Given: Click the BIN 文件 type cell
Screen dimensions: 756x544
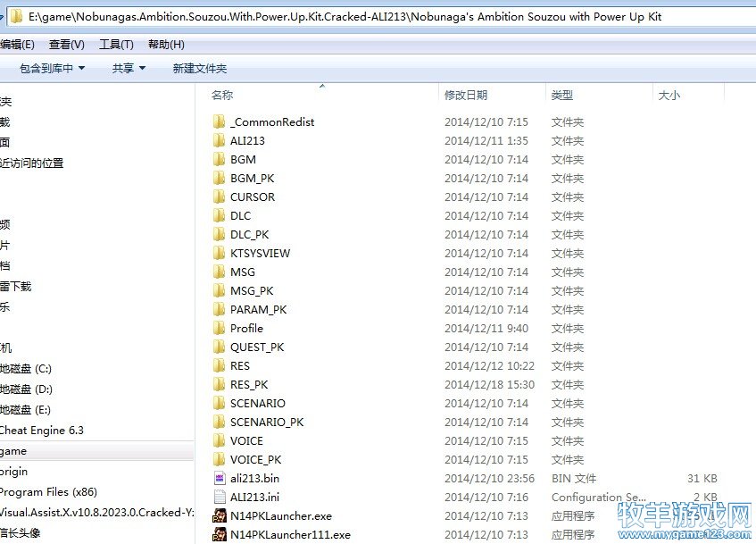Looking at the screenshot, I should tap(574, 479).
